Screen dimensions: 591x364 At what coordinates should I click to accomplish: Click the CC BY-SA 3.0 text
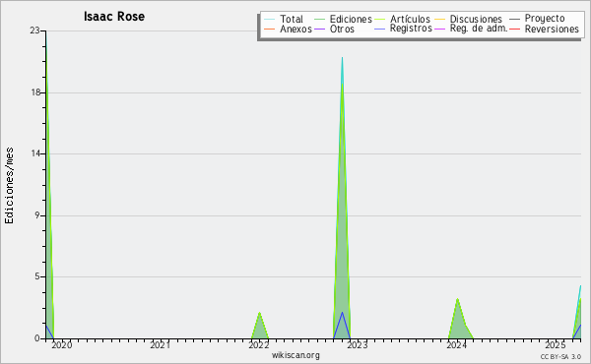tap(560, 356)
